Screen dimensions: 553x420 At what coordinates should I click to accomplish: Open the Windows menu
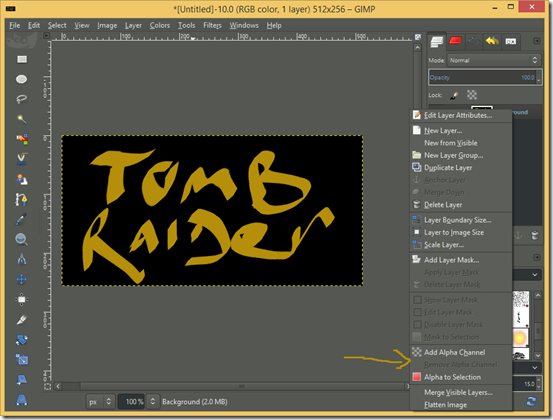244,25
